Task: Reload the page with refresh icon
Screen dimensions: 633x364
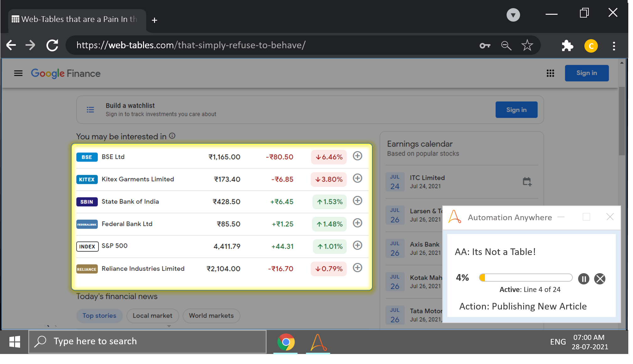Action: pyautogui.click(x=52, y=45)
